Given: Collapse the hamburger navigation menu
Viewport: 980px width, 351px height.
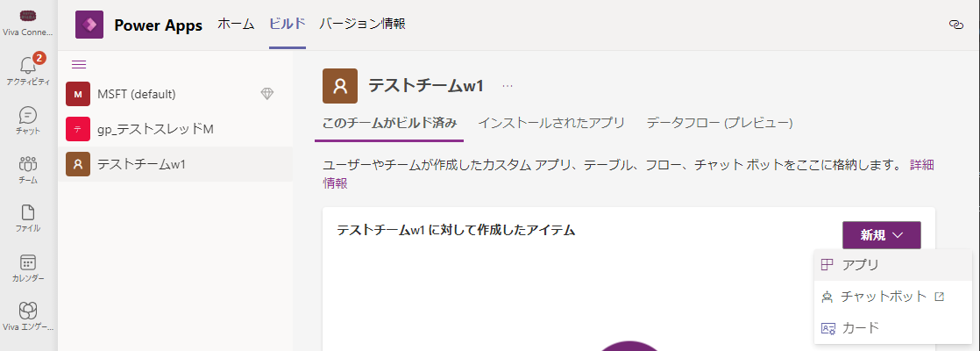Looking at the screenshot, I should tap(80, 64).
